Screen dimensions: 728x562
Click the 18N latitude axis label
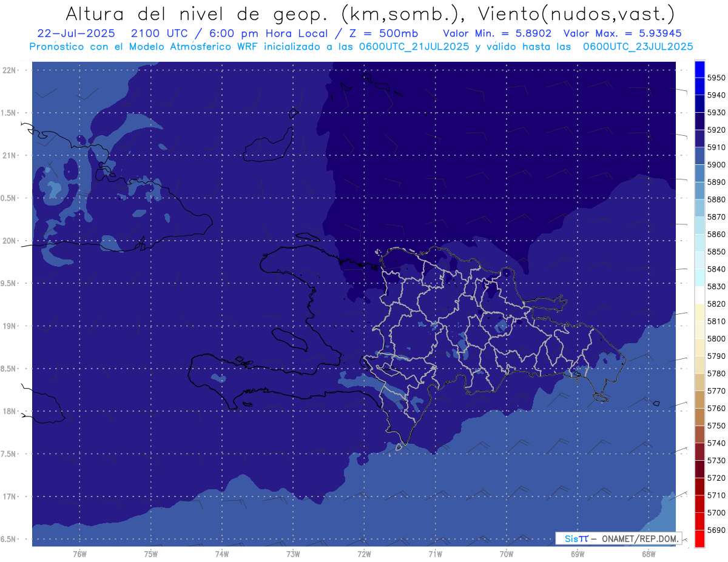pos(10,411)
